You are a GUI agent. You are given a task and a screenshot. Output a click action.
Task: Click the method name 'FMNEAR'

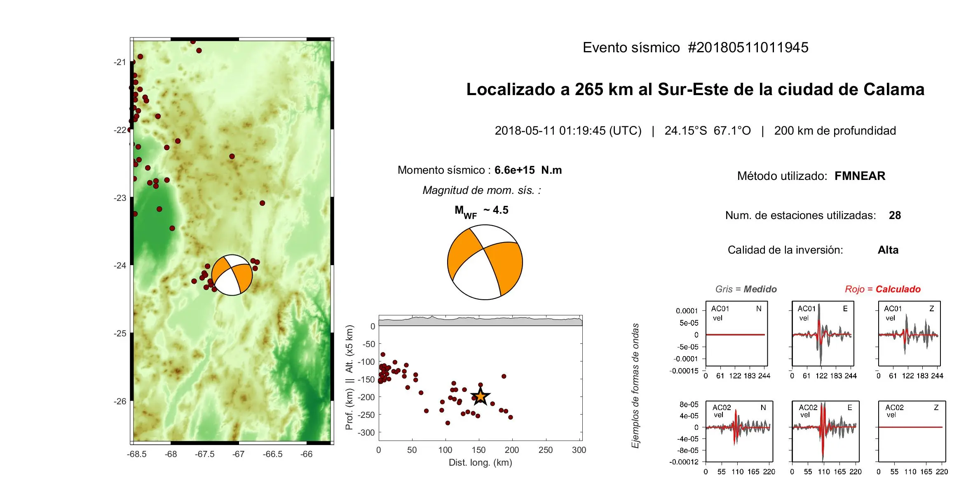tap(860, 176)
